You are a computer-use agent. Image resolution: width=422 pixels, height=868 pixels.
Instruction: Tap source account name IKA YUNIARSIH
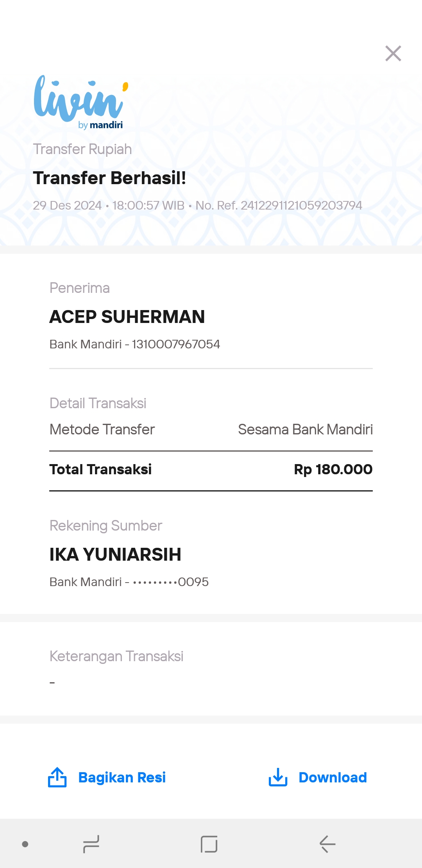pos(115,554)
